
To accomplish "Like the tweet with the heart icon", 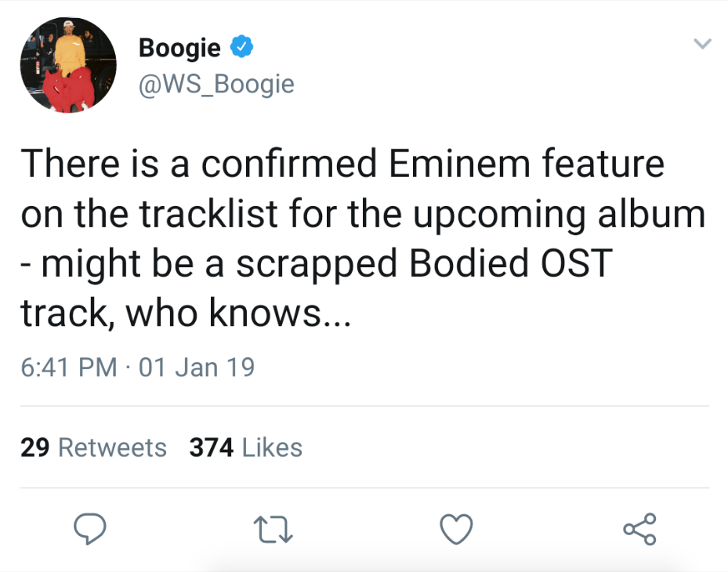I will click(456, 529).
